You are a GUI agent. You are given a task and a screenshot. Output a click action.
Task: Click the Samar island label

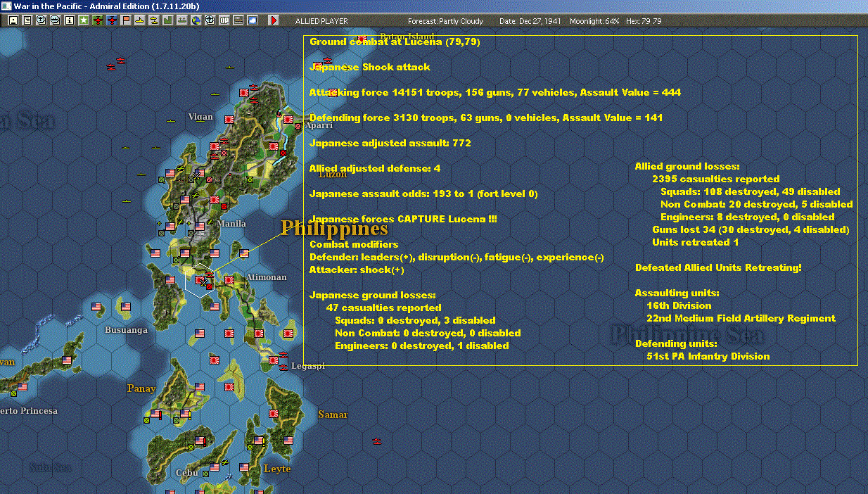point(333,414)
